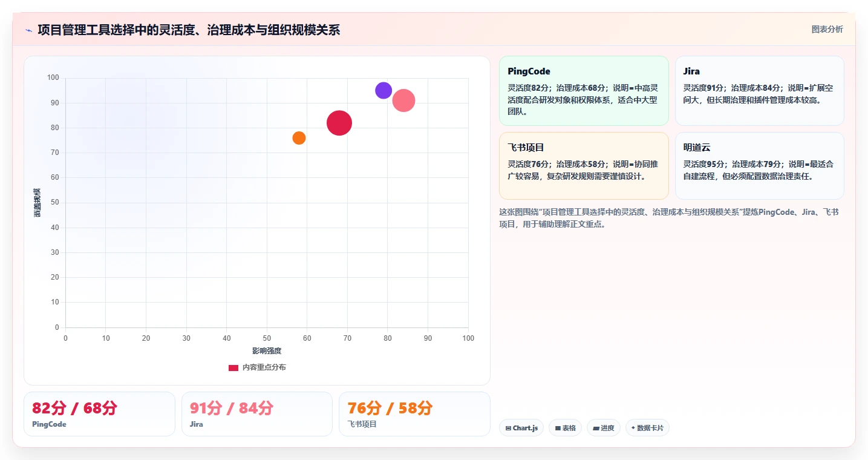
Task: Open the PingCode description card
Action: [x=584, y=91]
